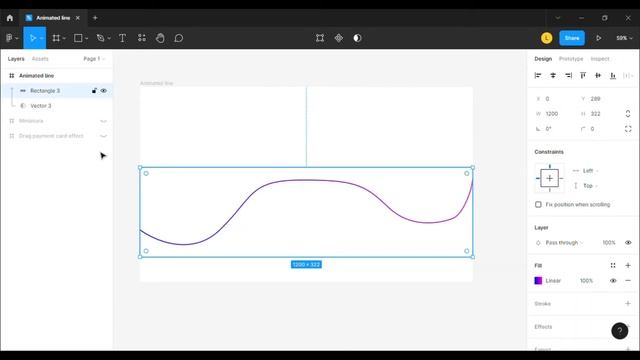Switch to the Prototype tab

pos(571,59)
